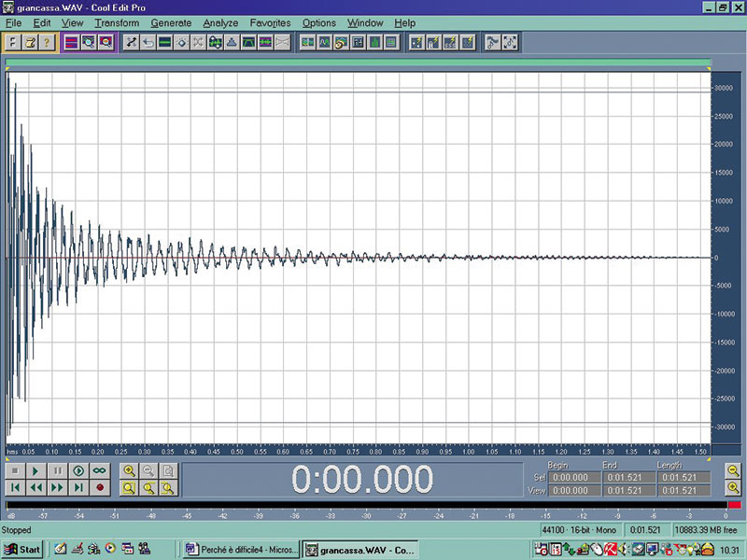The image size is (747, 560).
Task: Click the horizontal Zoom In magnifier icon
Action: coord(129,471)
